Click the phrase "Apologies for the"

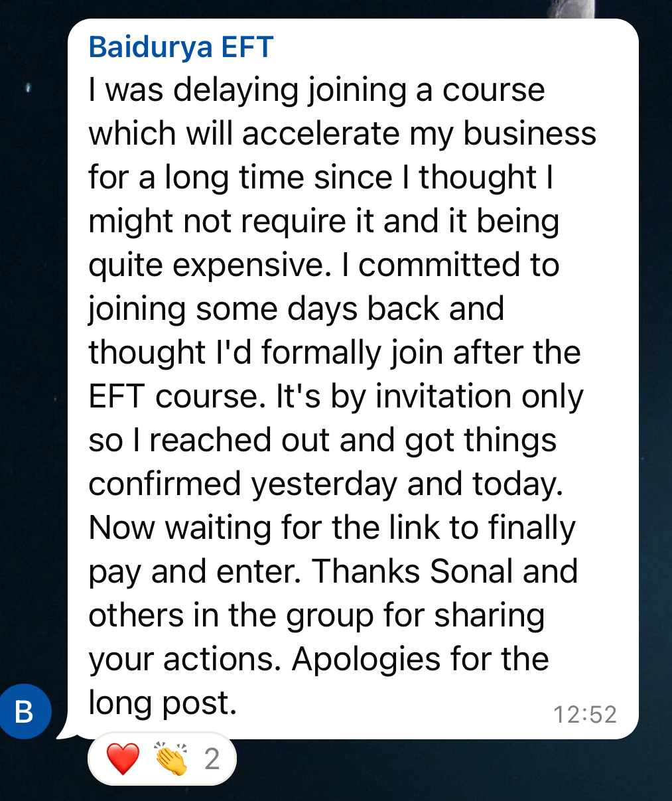point(420,659)
